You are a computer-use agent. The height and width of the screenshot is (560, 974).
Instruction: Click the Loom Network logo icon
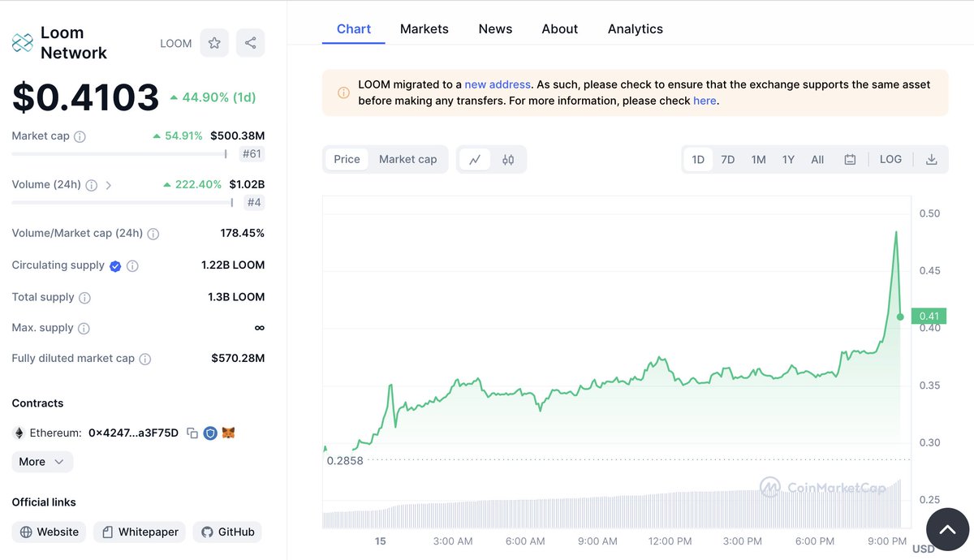tap(22, 43)
